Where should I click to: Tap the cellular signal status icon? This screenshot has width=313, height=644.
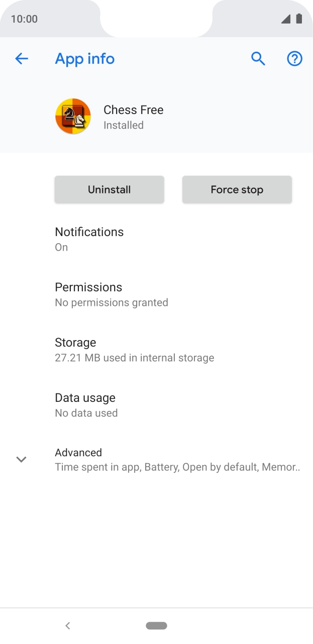coord(286,19)
